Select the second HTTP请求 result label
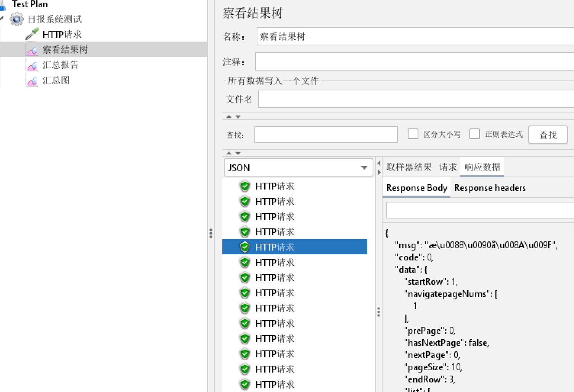Screen dimensions: 574x392 tap(275, 201)
